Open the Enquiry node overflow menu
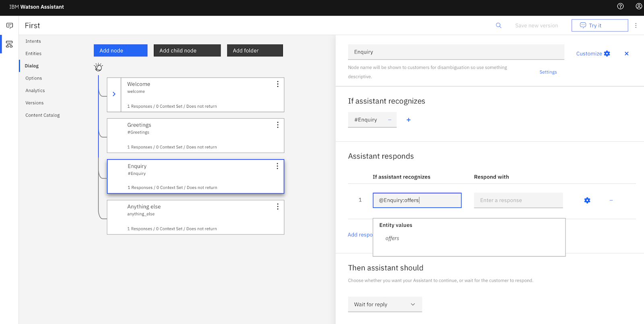 pyautogui.click(x=277, y=166)
